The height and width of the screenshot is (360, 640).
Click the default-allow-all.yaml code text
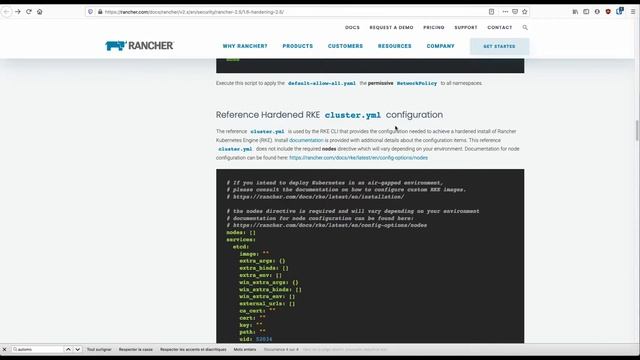click(x=322, y=83)
